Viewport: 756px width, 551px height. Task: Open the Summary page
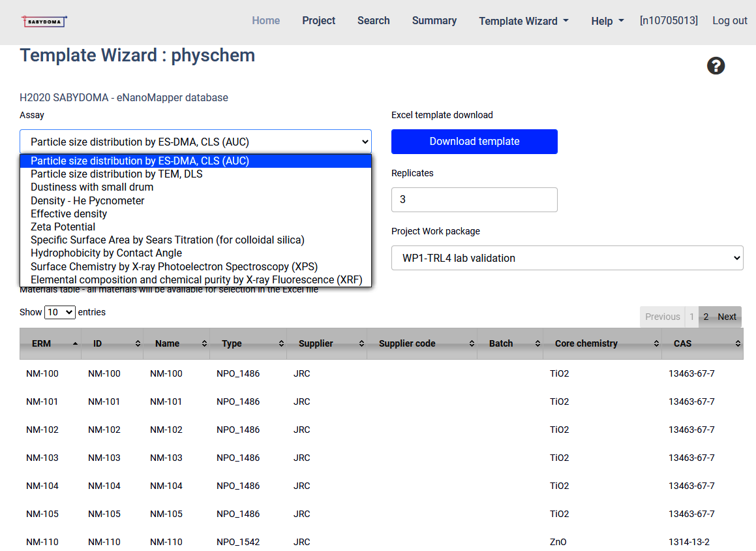(x=434, y=21)
